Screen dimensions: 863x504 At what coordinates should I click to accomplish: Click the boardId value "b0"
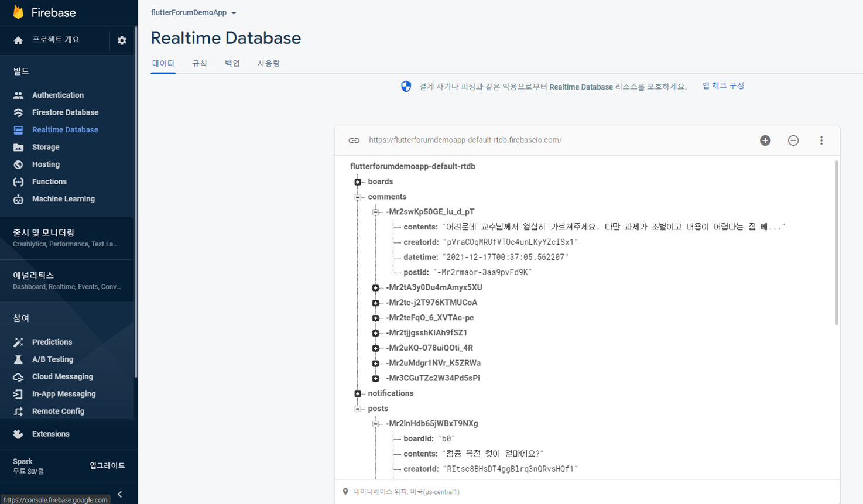click(x=447, y=439)
